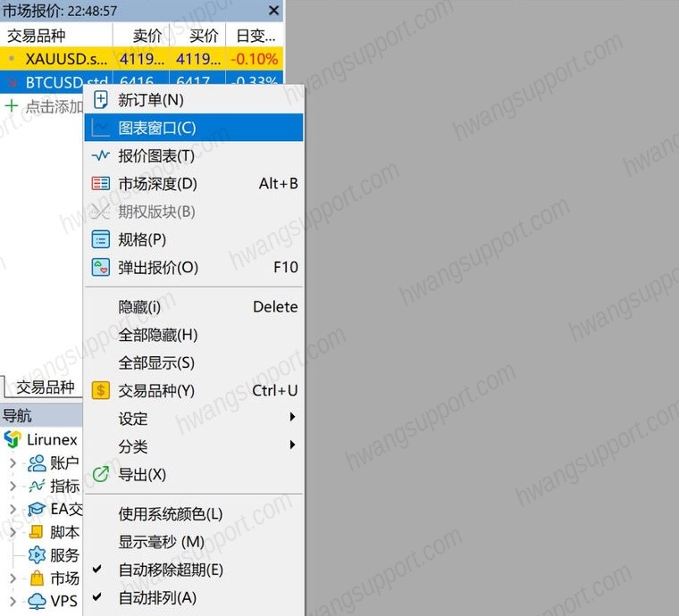Screen dimensions: 679x616
Task: Click the services gear icon beside 服务
Action: 37,555
